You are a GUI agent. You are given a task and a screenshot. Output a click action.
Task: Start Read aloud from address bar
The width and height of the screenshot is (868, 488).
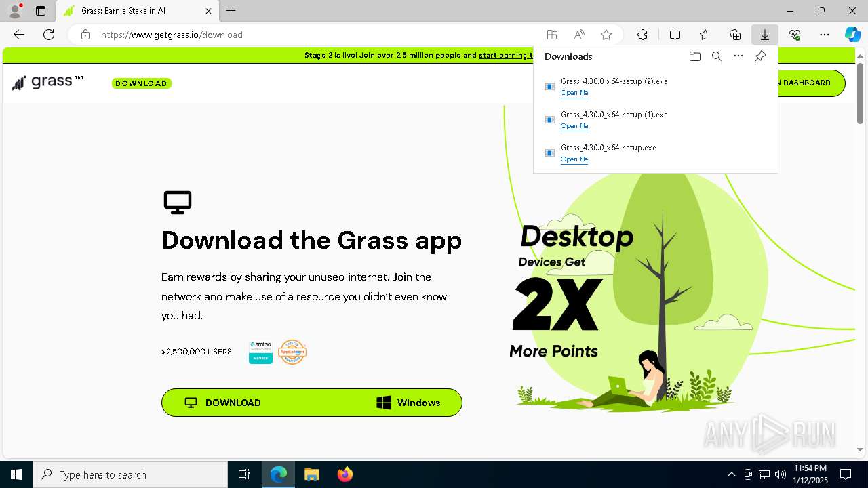click(x=579, y=35)
